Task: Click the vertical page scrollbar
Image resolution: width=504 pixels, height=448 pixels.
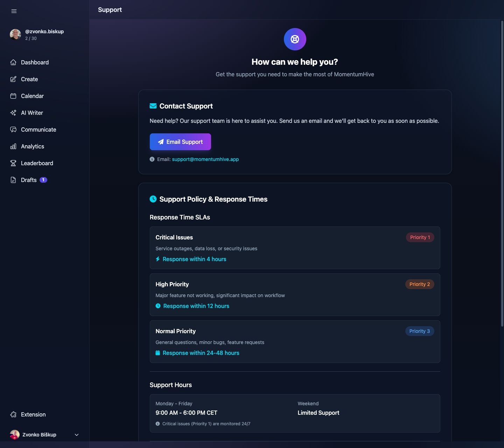Action: click(x=502, y=174)
